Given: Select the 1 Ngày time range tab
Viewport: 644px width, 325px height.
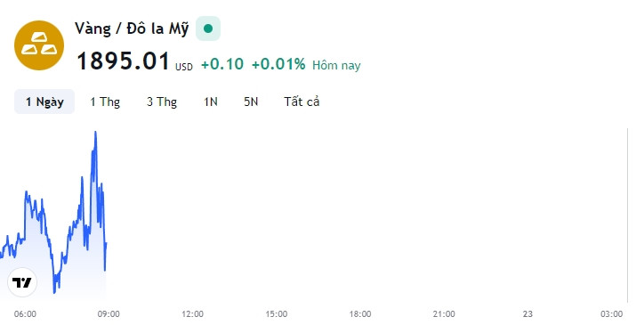Looking at the screenshot, I should [44, 102].
